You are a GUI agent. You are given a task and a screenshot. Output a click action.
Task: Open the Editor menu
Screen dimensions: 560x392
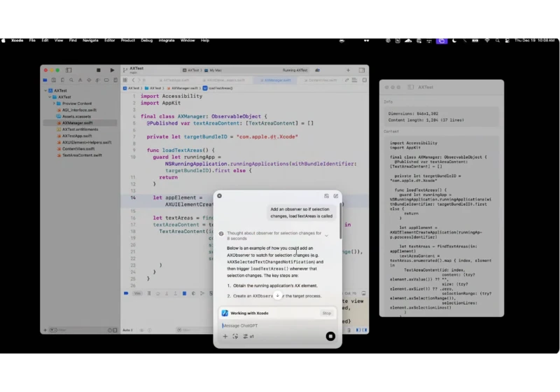pyautogui.click(x=110, y=41)
